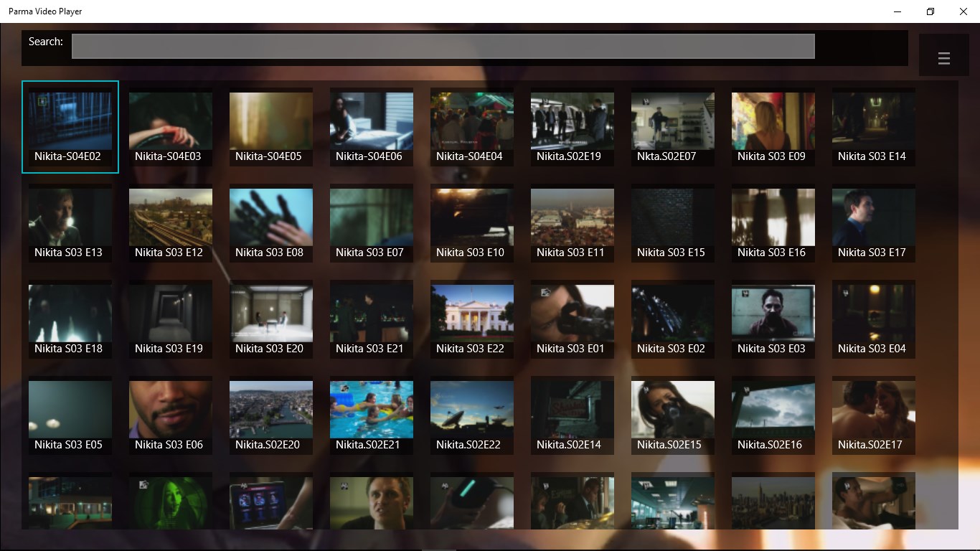Open the hamburger menu icon
980x551 pixels.
point(943,59)
